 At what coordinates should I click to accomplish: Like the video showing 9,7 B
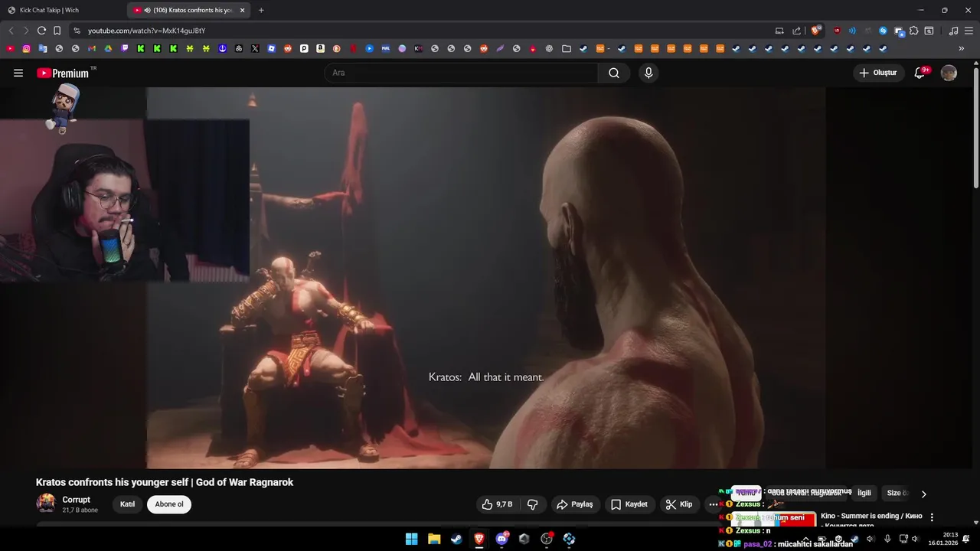(497, 504)
